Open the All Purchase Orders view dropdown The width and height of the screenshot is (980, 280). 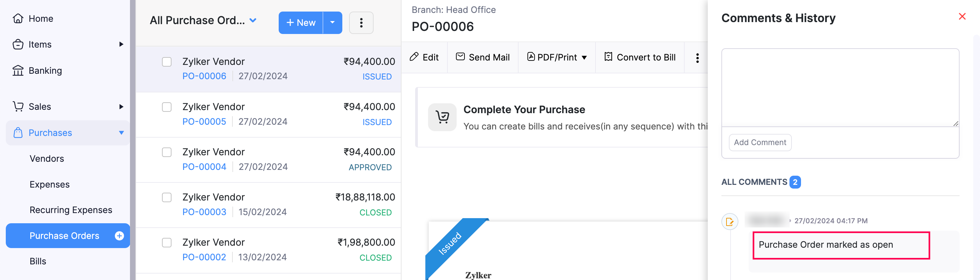[x=252, y=20]
